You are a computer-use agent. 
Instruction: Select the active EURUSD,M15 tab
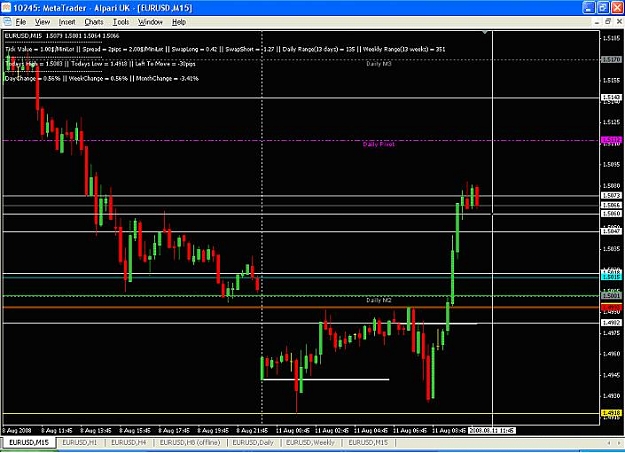click(29, 443)
